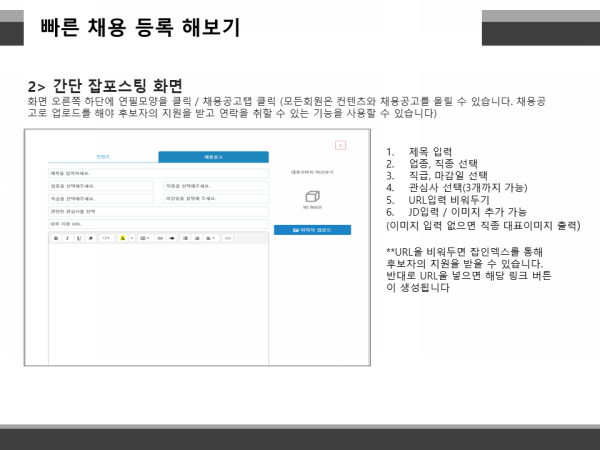Click the blue 이미지 업로드 button
This screenshot has width=600, height=450.
click(312, 230)
